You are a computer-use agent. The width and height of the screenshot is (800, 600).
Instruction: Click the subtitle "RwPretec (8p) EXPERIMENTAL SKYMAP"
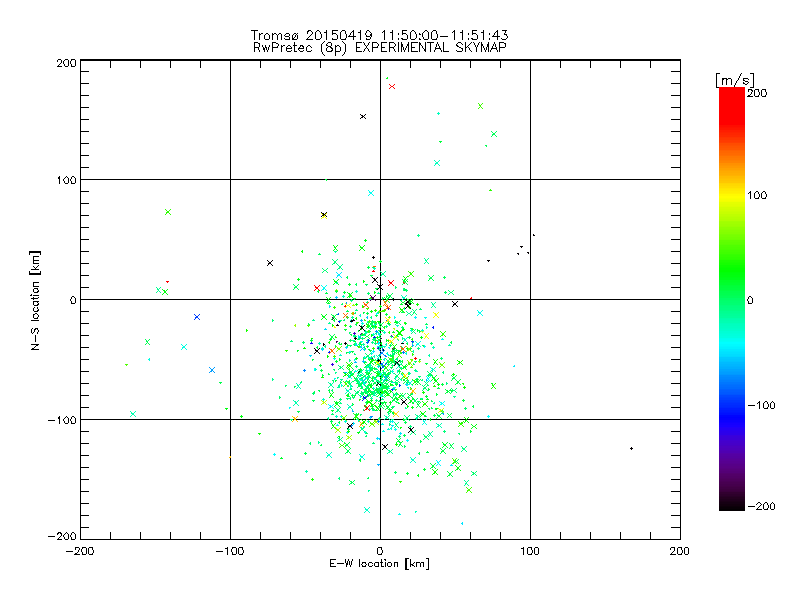pos(379,48)
